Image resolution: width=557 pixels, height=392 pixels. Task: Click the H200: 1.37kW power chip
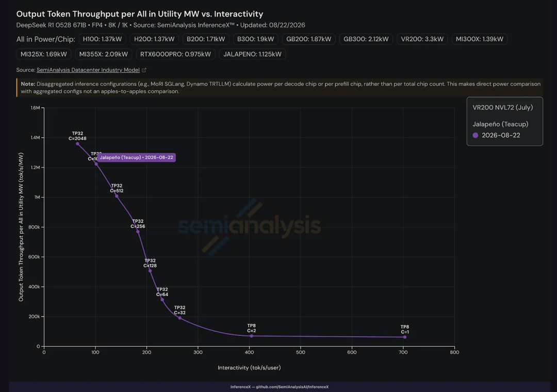coord(154,39)
